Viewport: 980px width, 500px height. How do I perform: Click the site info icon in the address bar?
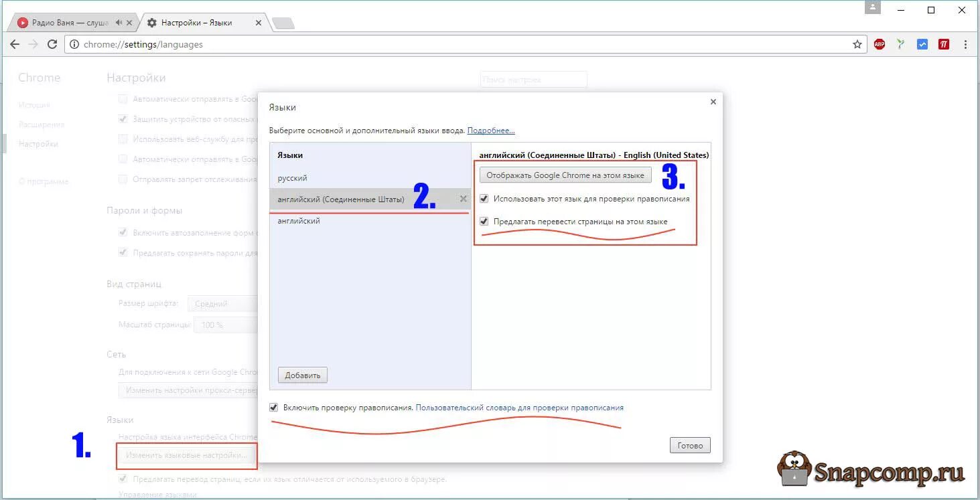74,44
